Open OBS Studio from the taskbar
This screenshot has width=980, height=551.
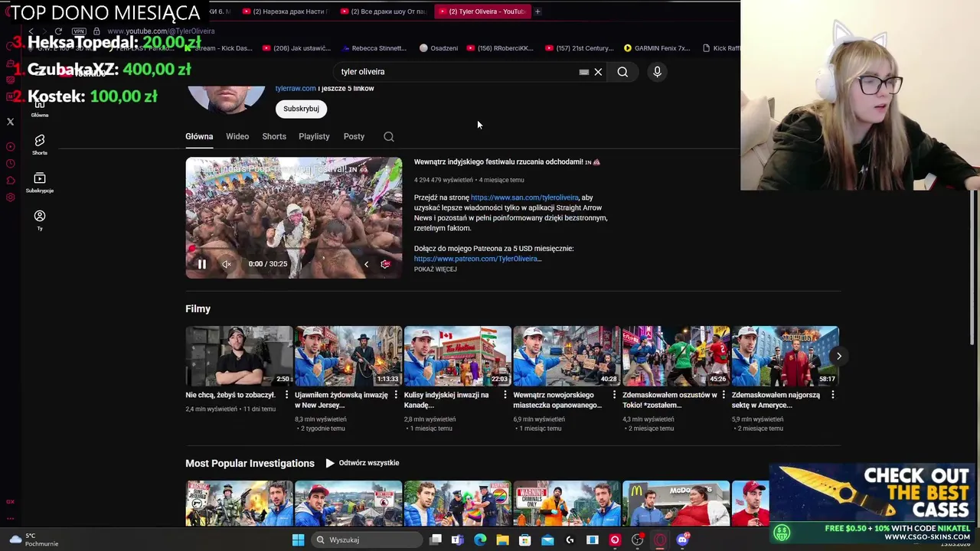point(637,540)
